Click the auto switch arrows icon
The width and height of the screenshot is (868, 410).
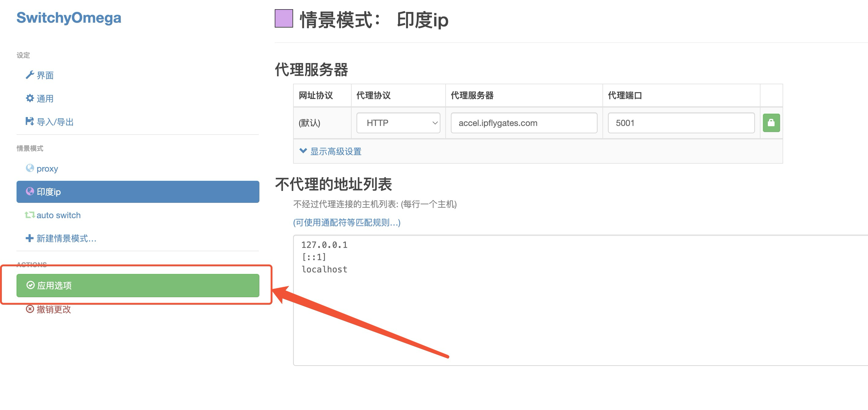pos(30,215)
